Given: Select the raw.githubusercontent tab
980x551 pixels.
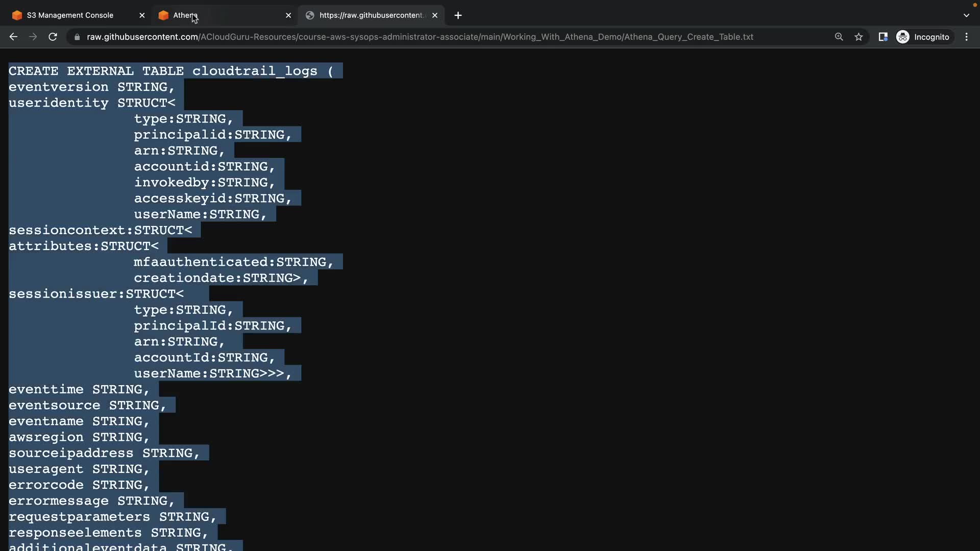Looking at the screenshot, I should 371,15.
